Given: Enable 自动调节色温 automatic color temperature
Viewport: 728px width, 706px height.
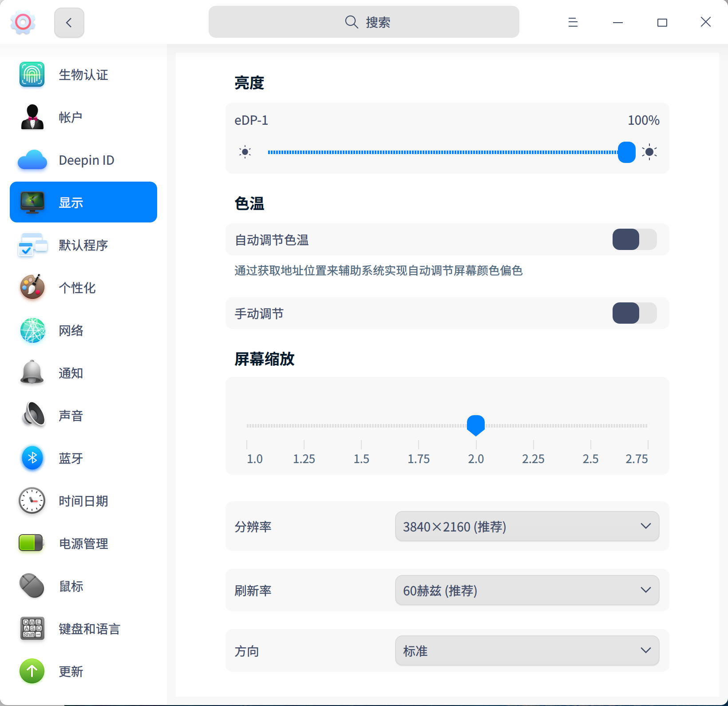Looking at the screenshot, I should 634,239.
